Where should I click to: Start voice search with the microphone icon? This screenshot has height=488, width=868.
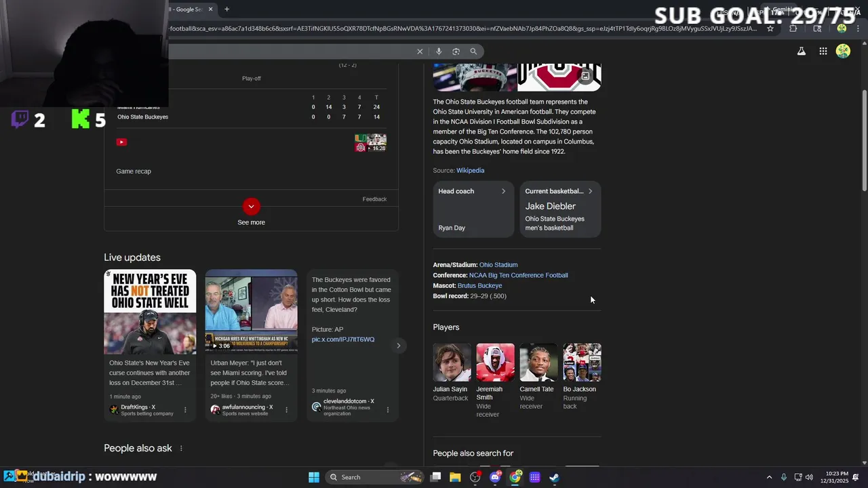[439, 52]
